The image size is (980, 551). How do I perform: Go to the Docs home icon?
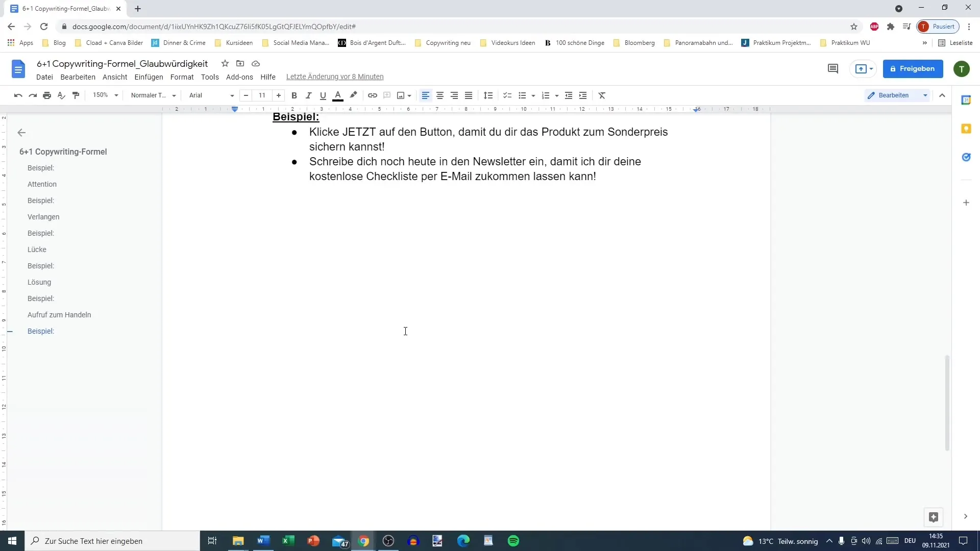click(18, 69)
